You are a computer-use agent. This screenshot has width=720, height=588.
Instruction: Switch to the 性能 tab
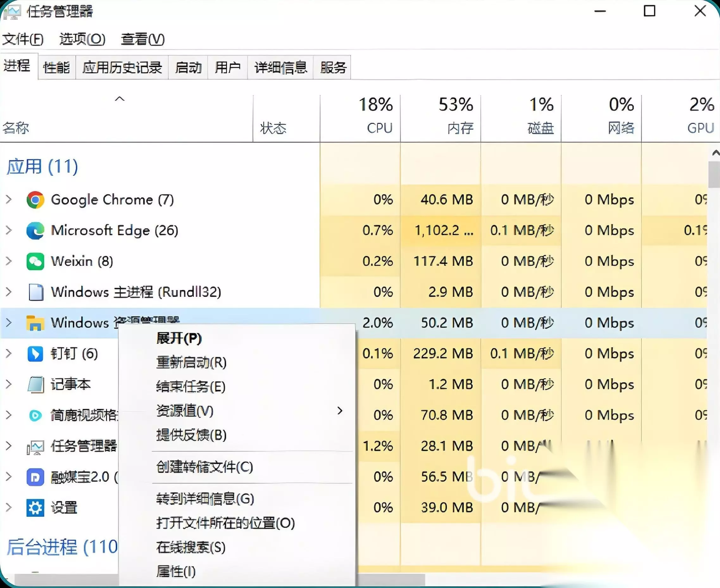point(56,67)
